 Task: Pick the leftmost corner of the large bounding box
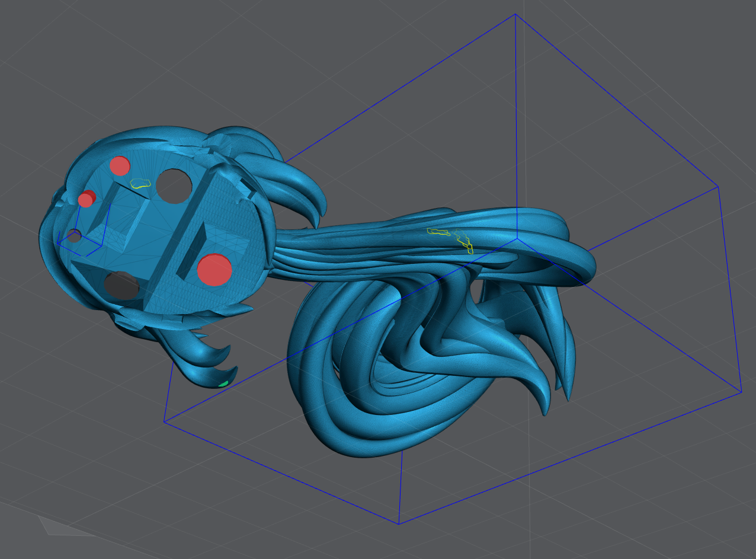[164, 421]
